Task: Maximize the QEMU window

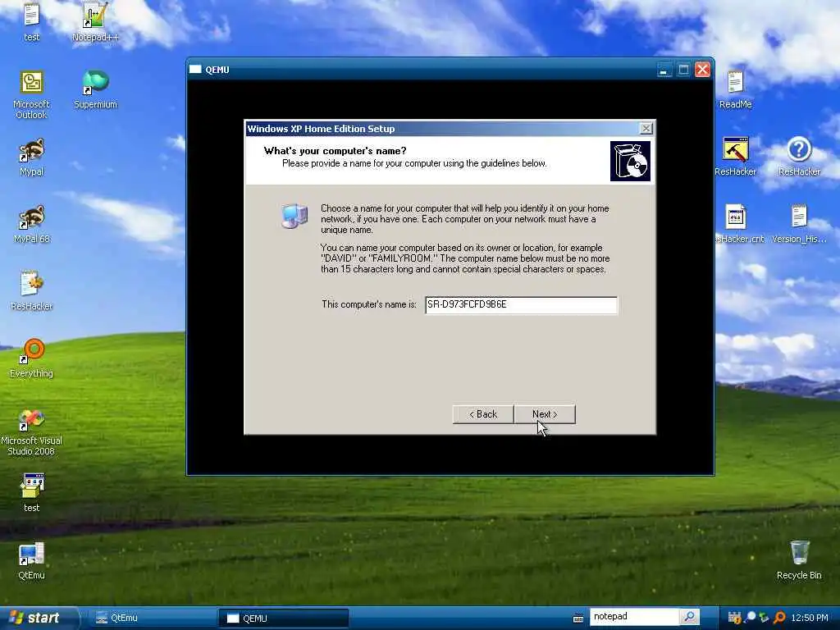Action: (683, 70)
